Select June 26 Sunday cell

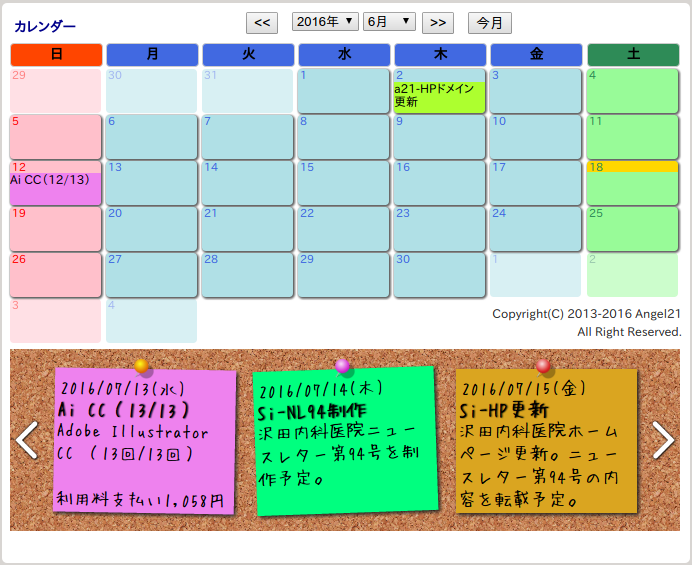[x=56, y=275]
